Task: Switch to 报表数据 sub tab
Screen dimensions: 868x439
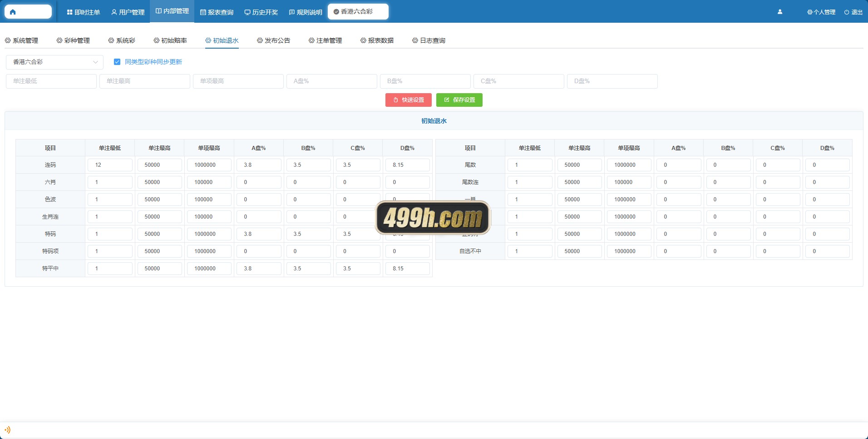Action: pos(377,40)
